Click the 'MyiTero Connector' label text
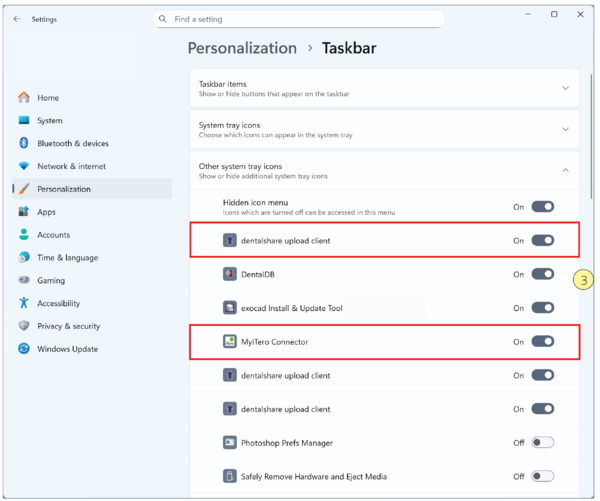 tap(274, 342)
